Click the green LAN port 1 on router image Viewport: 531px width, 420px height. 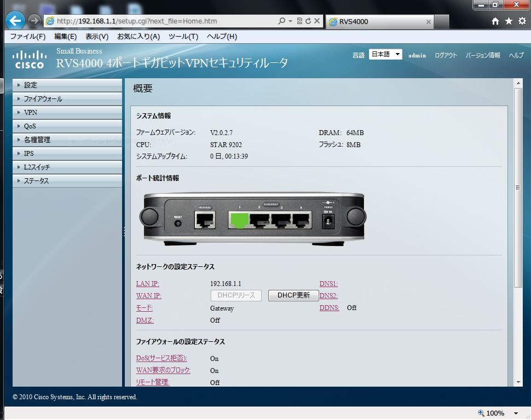click(x=239, y=220)
